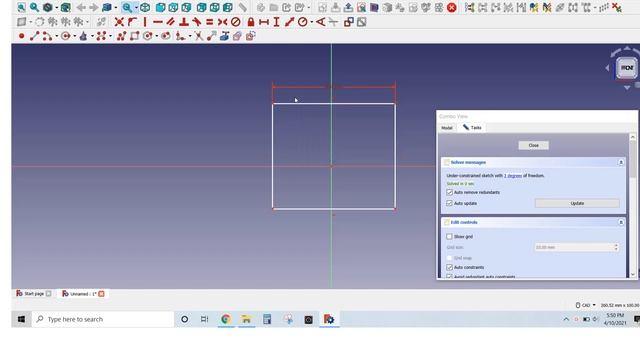Apply the equal constraint tool
The width and height of the screenshot is (640, 360).
(x=210, y=22)
